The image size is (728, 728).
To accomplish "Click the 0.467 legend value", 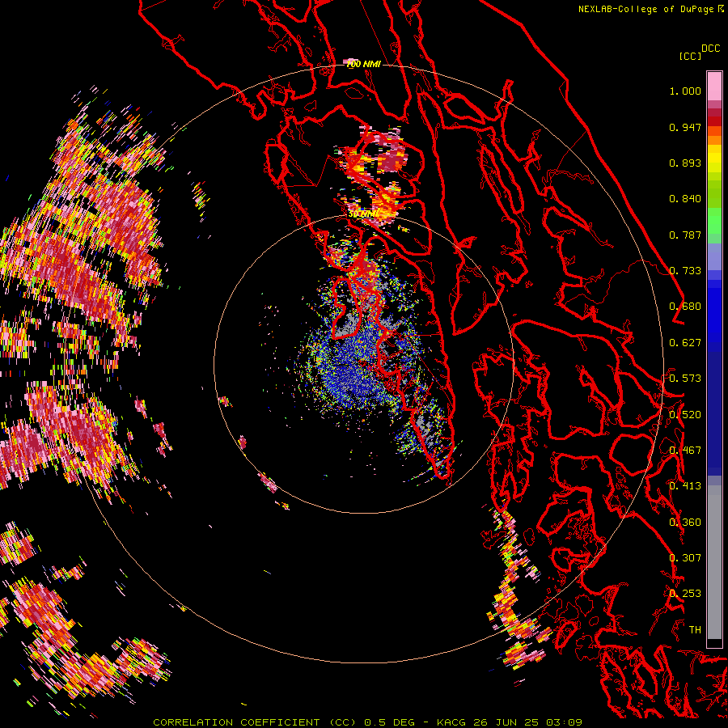I will point(685,451).
